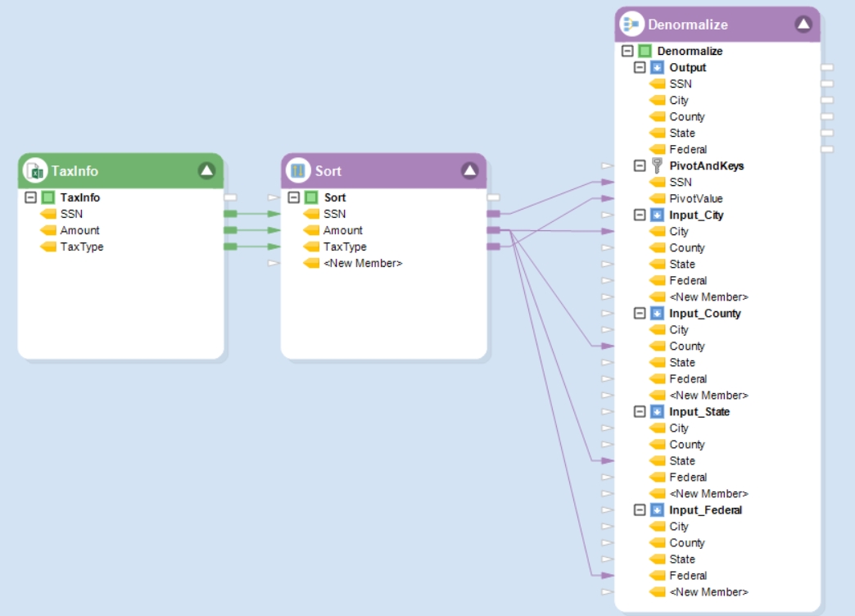The image size is (855, 616).
Task: Collapse the Denormalize object with triangle button
Action: tap(803, 25)
